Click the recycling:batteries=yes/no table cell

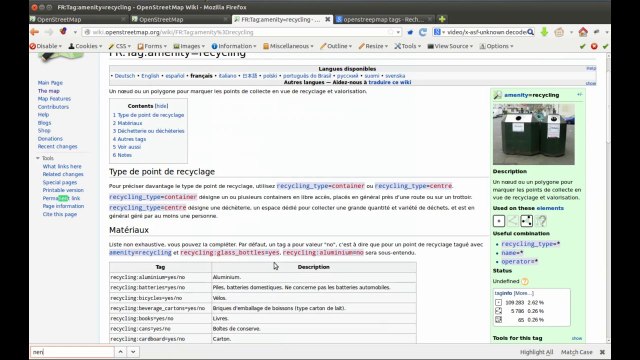160,287
